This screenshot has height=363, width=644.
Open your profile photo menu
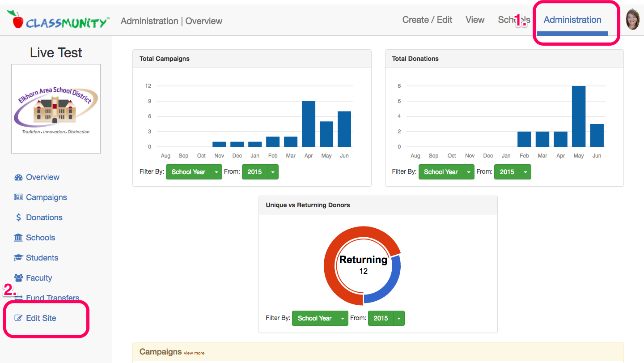pos(633,19)
